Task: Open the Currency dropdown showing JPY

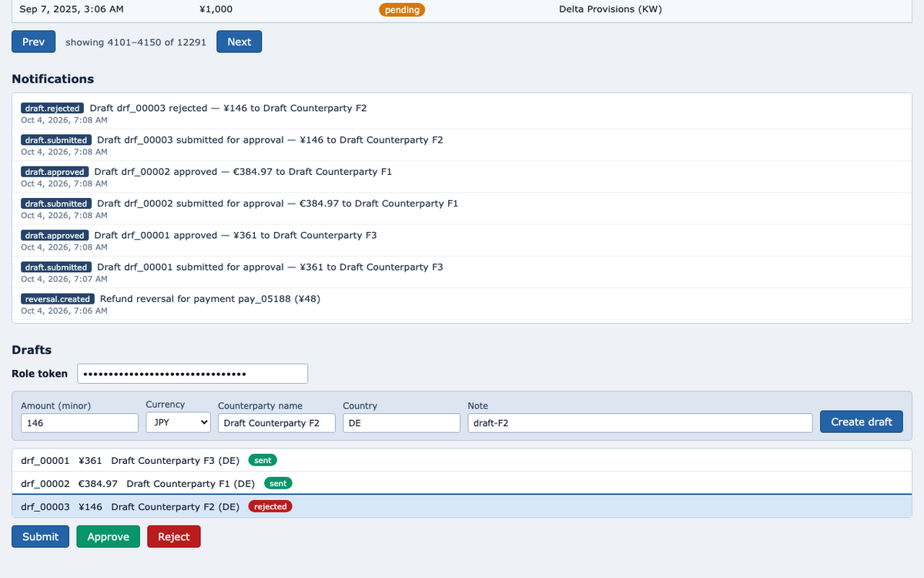Action: click(178, 422)
